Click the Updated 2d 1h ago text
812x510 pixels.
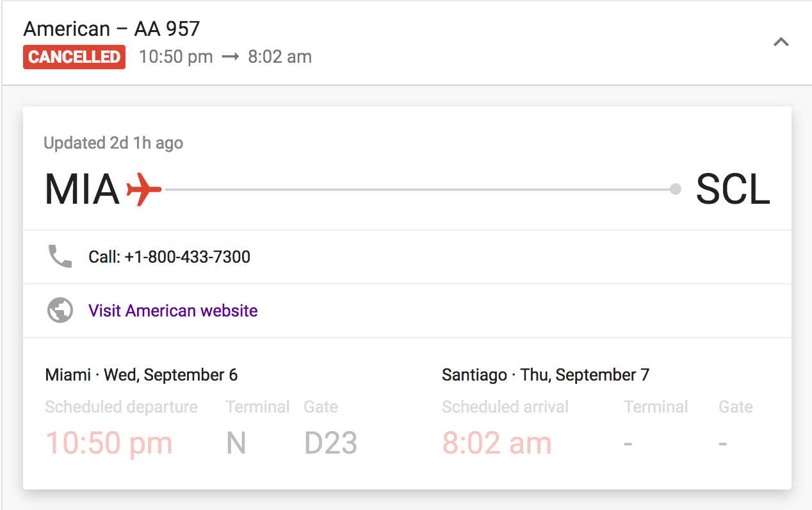113,143
